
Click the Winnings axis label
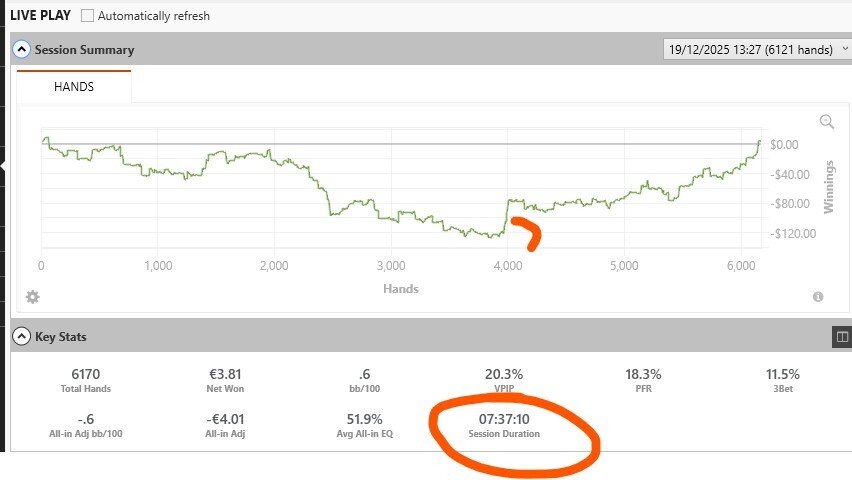point(828,186)
